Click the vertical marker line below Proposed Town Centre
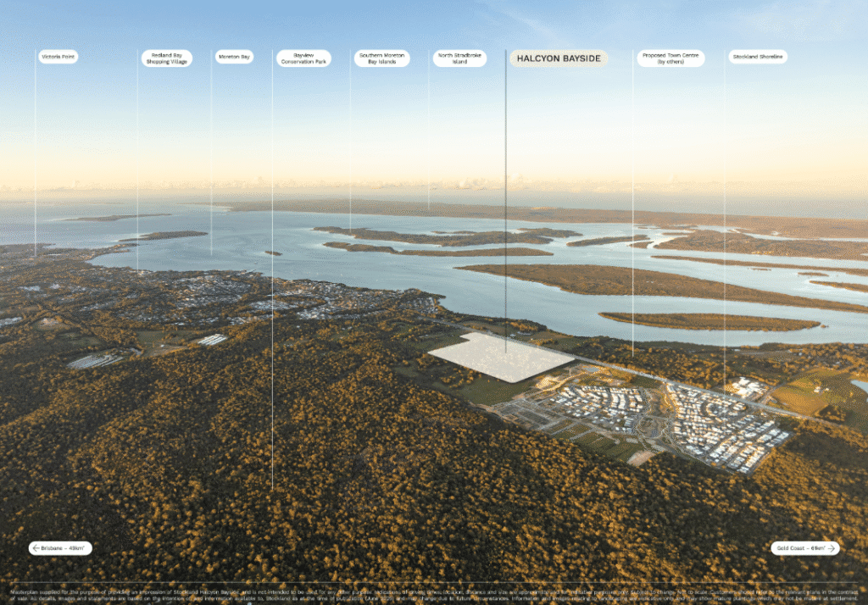This screenshot has height=605, width=868. (632, 212)
